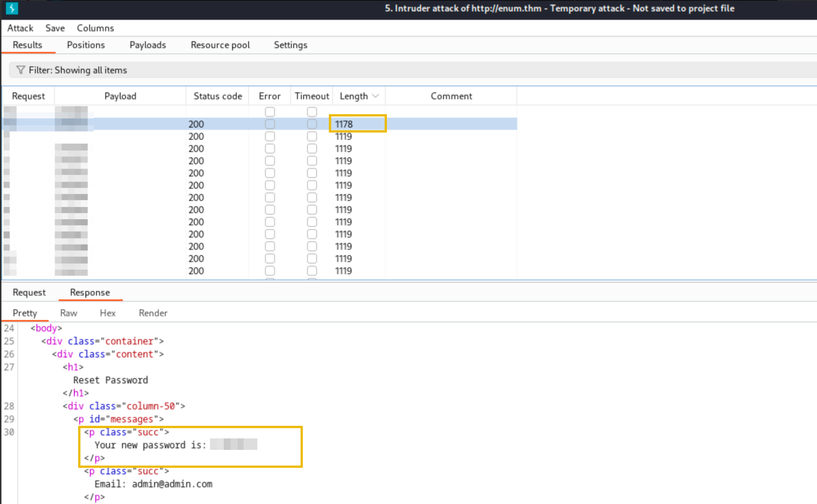817x504 pixels.
Task: Switch to the Positions tab
Action: [x=86, y=45]
